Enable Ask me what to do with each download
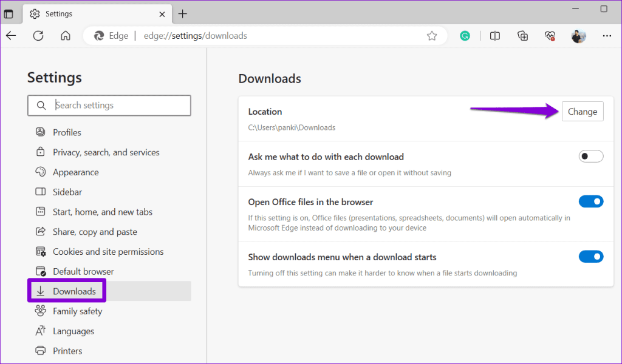Image resolution: width=622 pixels, height=364 pixels. point(590,156)
